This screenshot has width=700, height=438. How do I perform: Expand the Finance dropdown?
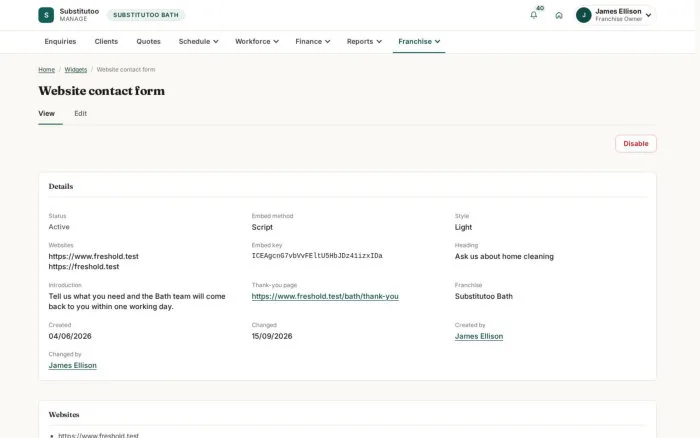pyautogui.click(x=312, y=42)
